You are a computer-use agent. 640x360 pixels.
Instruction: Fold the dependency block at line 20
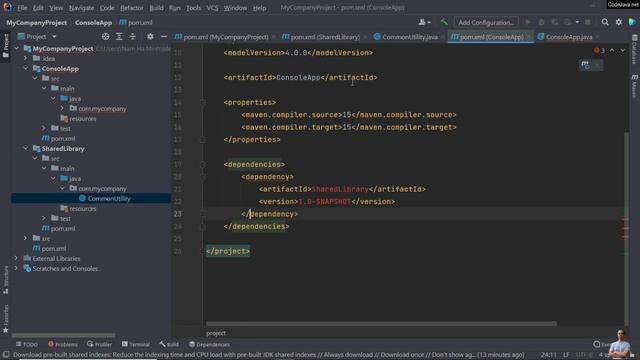point(203,176)
